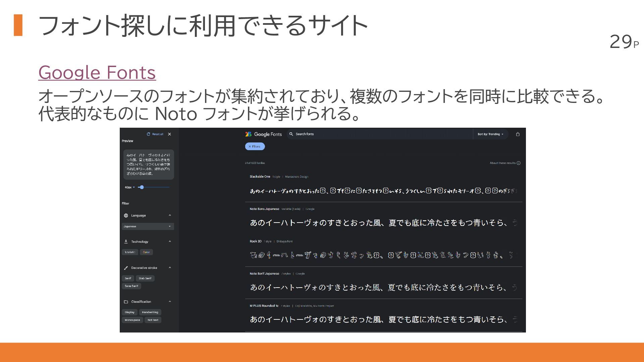This screenshot has width=644, height=362.
Task: Click the Coji Morishita, M+ Fonts Project credit
Action: [x=314, y=306]
